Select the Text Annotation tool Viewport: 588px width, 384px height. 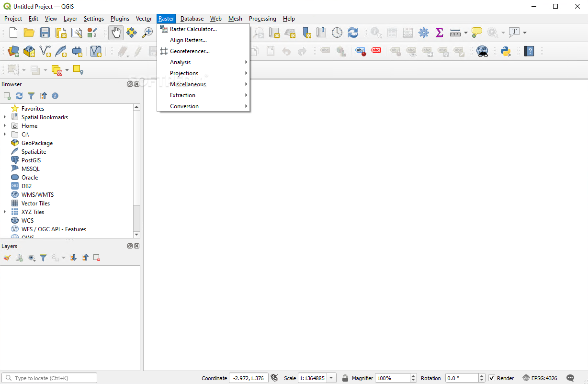point(514,33)
